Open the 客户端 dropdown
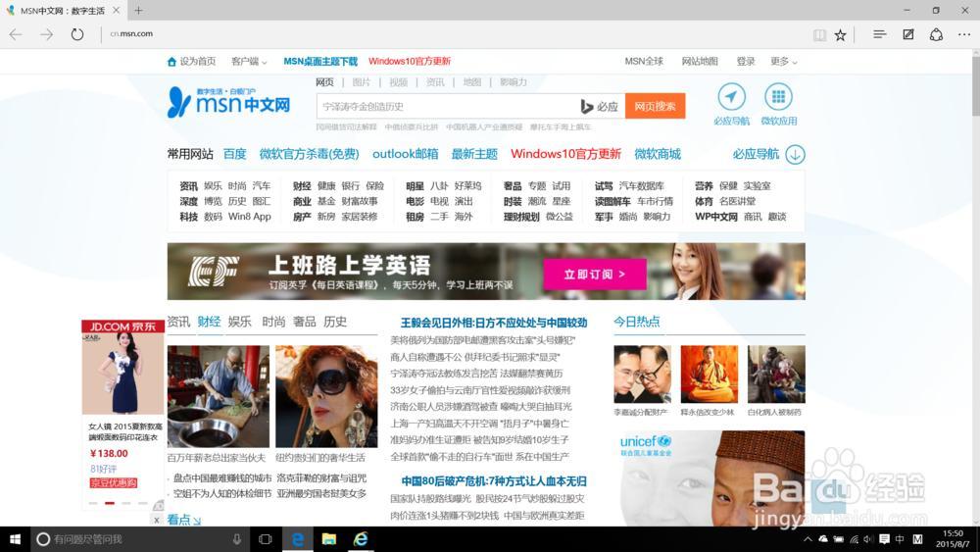 pyautogui.click(x=249, y=61)
